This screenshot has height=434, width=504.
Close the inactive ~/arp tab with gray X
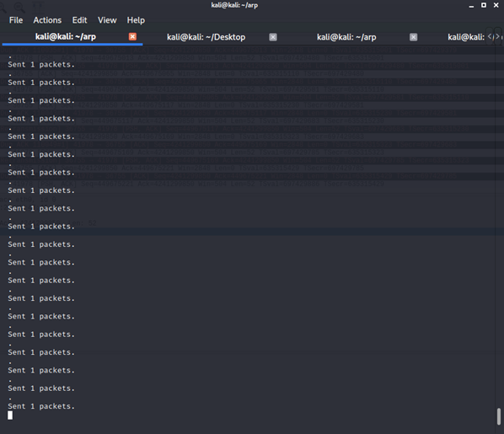click(x=413, y=37)
